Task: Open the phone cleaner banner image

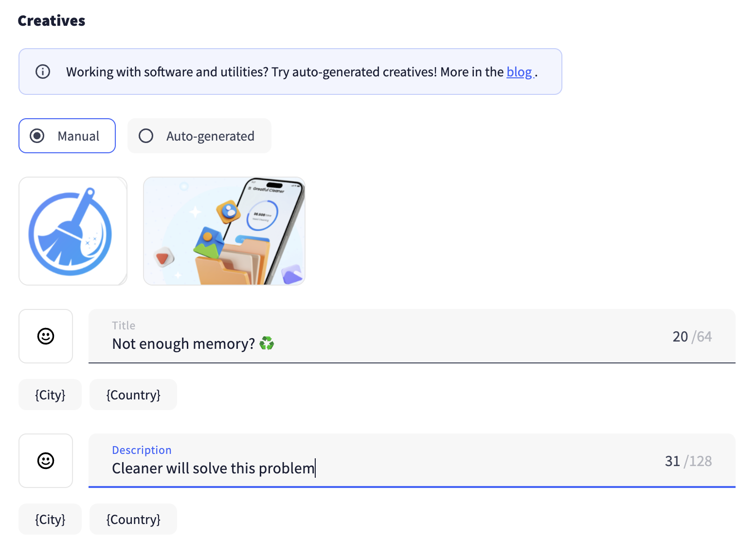Action: tap(224, 231)
